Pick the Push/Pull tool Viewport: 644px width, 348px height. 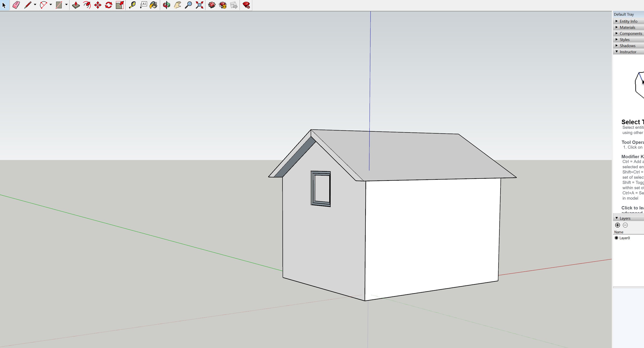pos(76,5)
